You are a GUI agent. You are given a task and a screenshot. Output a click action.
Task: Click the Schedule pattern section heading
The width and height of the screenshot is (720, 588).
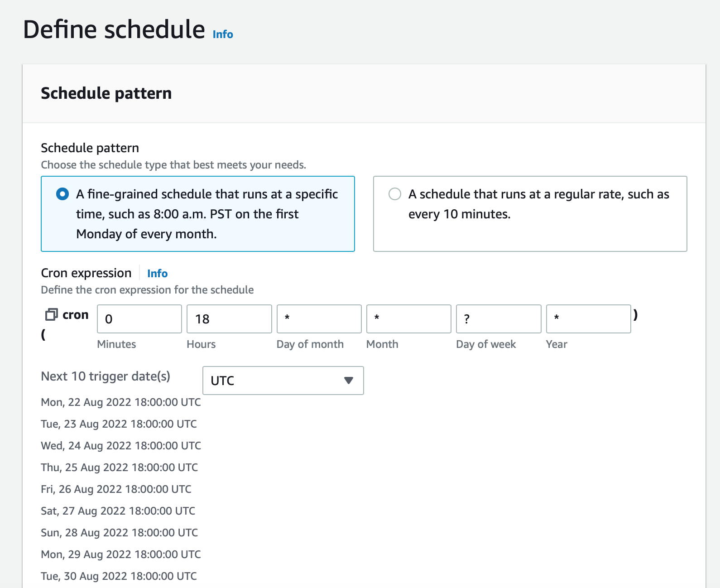(106, 93)
